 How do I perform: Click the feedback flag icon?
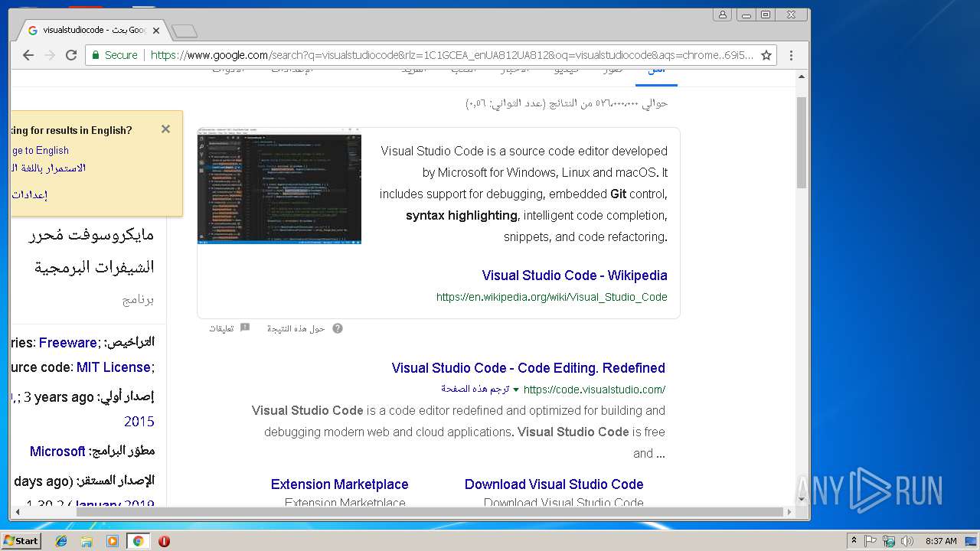pyautogui.click(x=245, y=328)
